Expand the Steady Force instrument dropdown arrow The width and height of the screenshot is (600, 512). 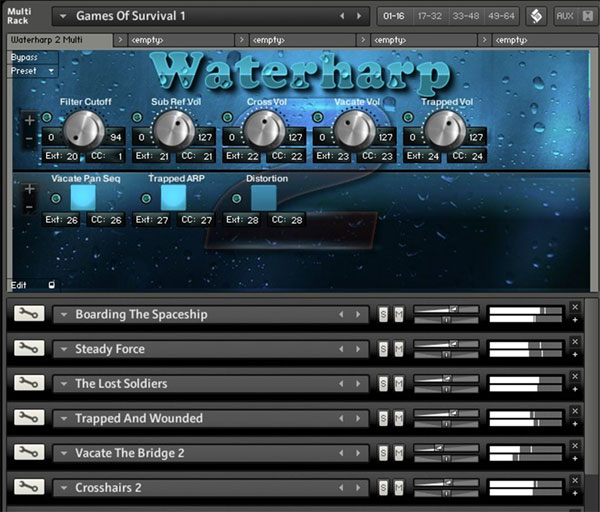[64, 349]
